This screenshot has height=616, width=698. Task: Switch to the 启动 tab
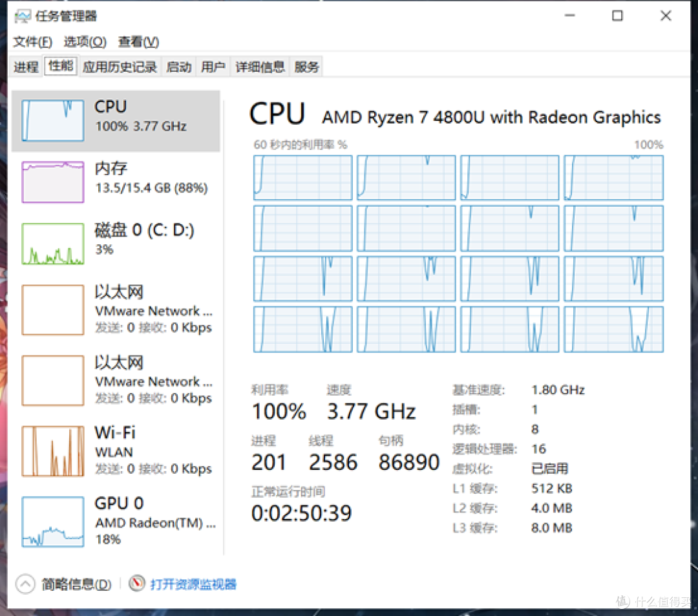click(179, 67)
